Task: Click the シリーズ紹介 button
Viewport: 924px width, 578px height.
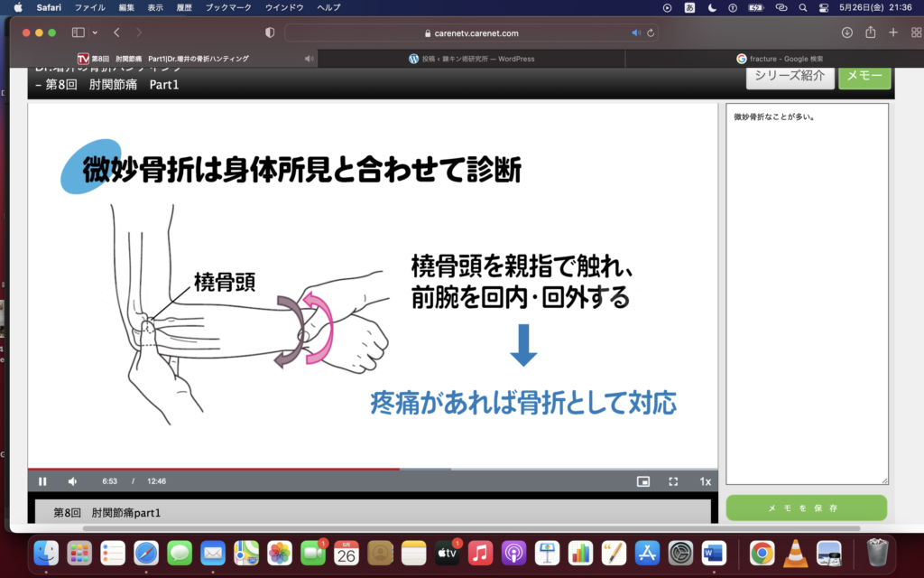Action: [790, 76]
